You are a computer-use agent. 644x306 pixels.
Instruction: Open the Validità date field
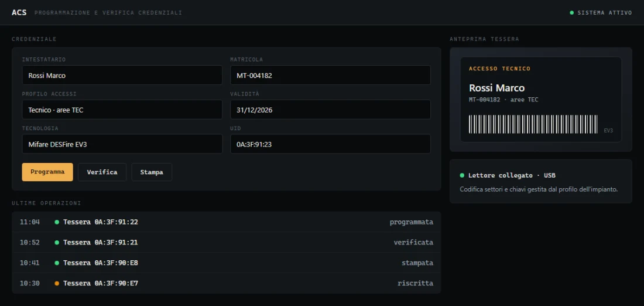click(x=330, y=110)
